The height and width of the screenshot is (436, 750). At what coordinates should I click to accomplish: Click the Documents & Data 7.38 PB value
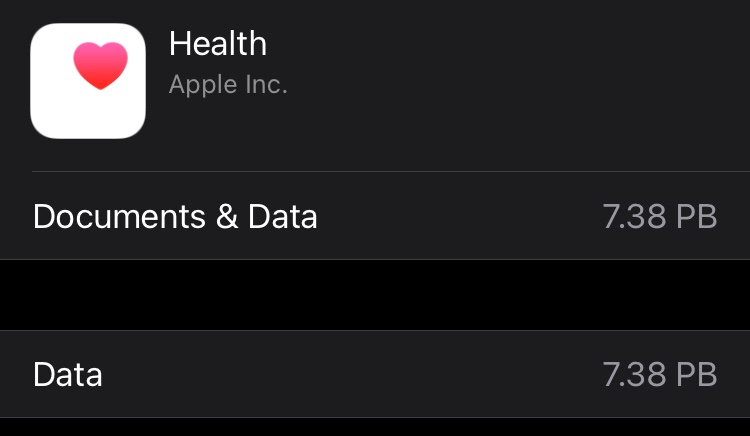coord(660,217)
